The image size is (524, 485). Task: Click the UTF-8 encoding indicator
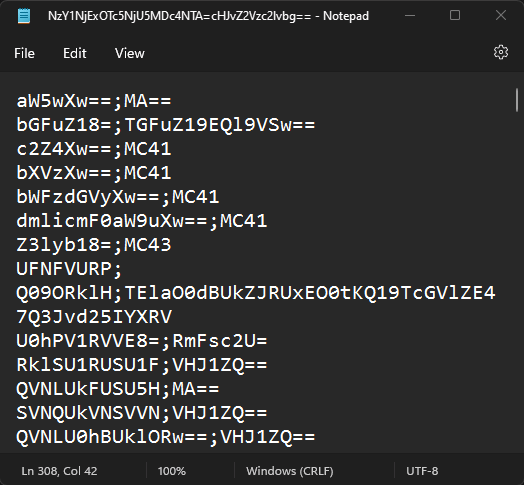coord(422,471)
